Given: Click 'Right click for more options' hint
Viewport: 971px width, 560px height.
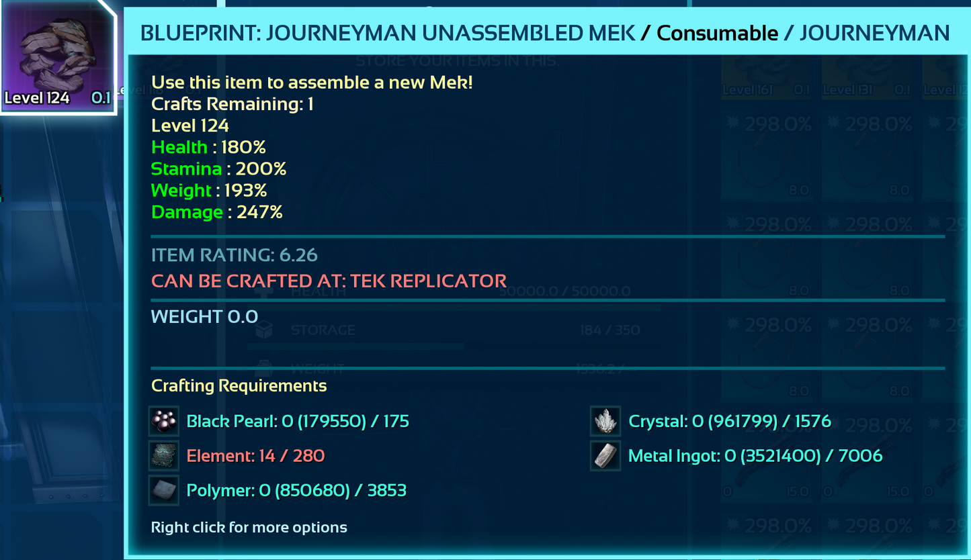Looking at the screenshot, I should coord(249,528).
